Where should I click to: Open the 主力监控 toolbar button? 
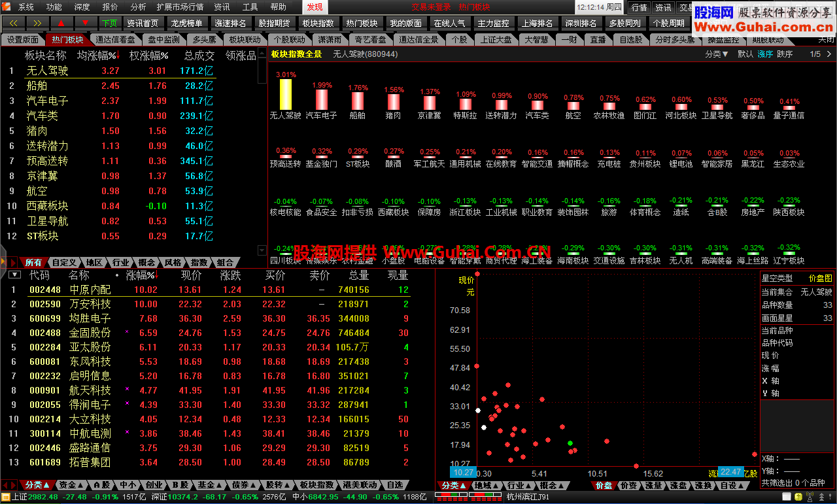[493, 23]
